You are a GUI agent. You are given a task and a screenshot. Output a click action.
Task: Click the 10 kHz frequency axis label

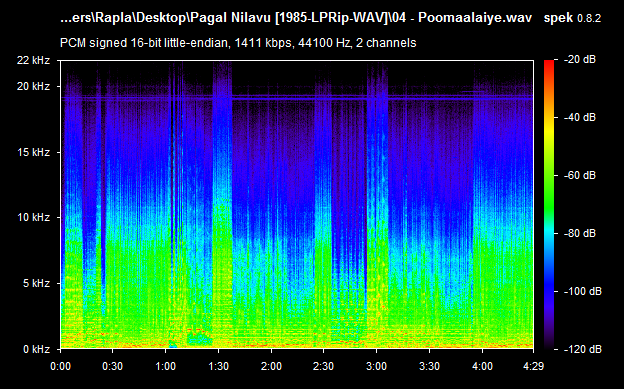point(33,217)
